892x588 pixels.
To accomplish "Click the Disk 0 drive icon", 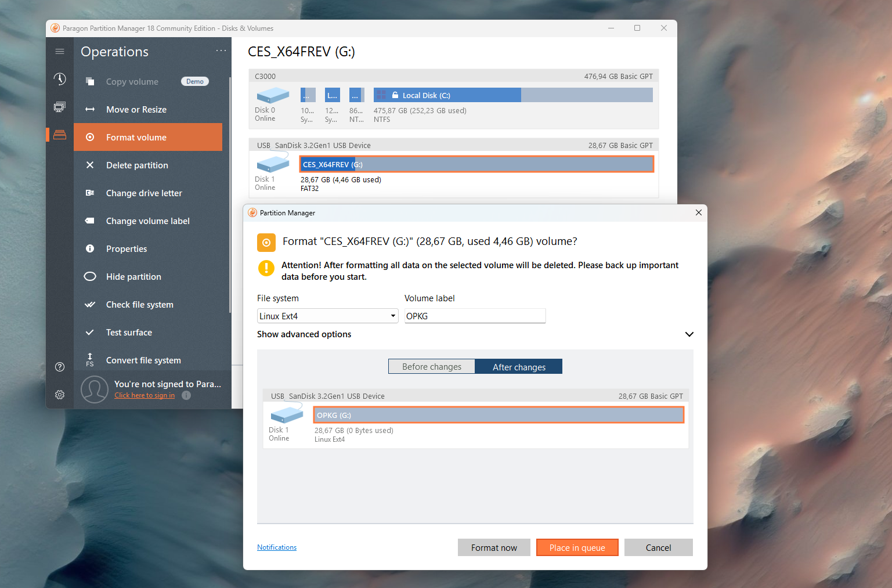I will pyautogui.click(x=273, y=95).
